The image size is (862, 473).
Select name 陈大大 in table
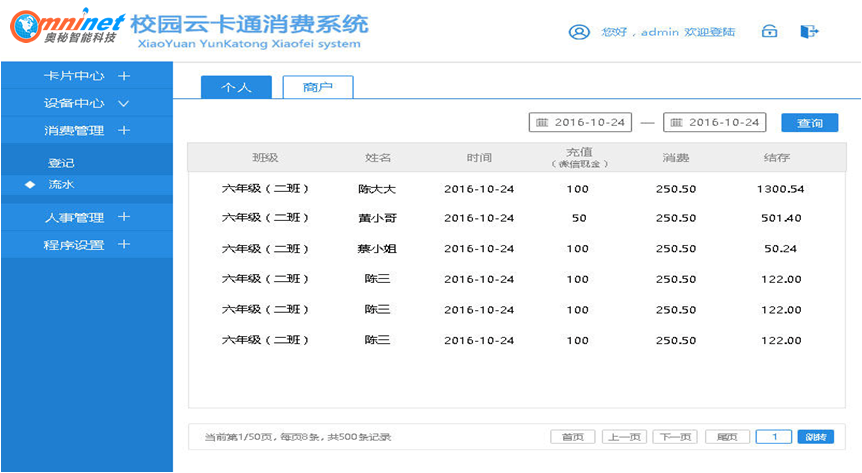[377, 189]
